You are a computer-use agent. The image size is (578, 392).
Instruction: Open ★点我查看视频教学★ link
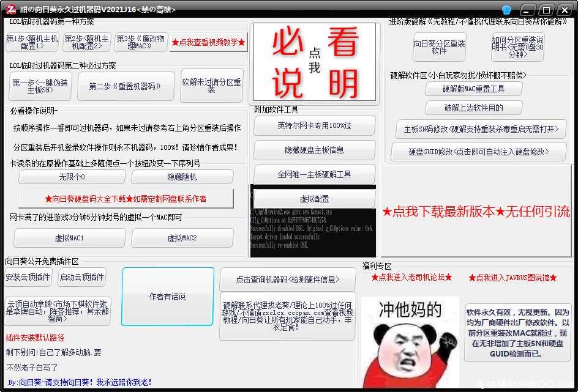tap(208, 43)
